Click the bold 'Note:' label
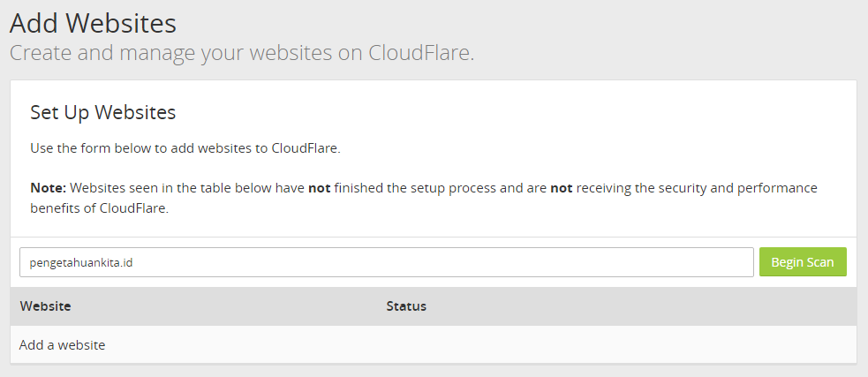Screen dimensions: 868x377 [49, 188]
